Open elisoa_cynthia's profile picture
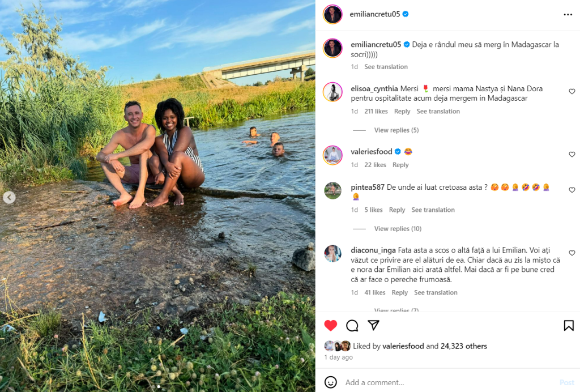580x392 pixels. [332, 92]
